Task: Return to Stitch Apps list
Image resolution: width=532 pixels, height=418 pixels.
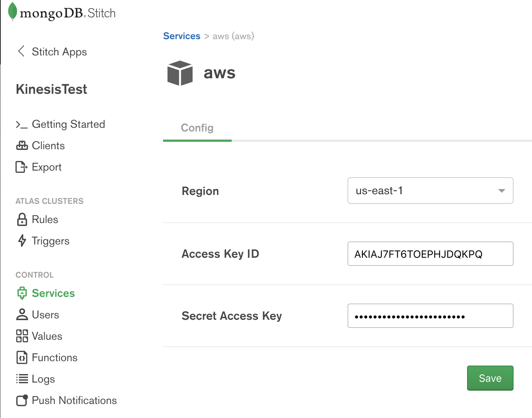Action: pos(59,52)
